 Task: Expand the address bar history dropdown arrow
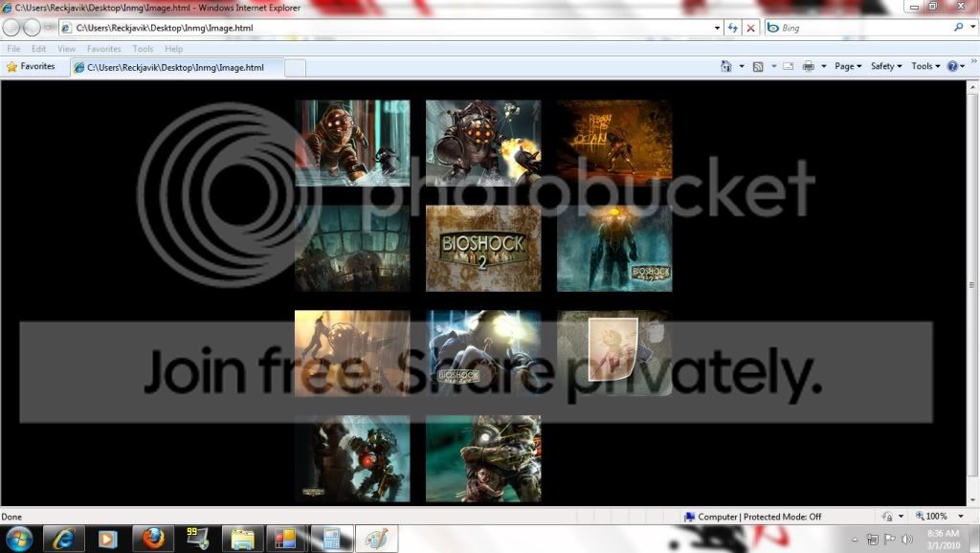tap(717, 28)
